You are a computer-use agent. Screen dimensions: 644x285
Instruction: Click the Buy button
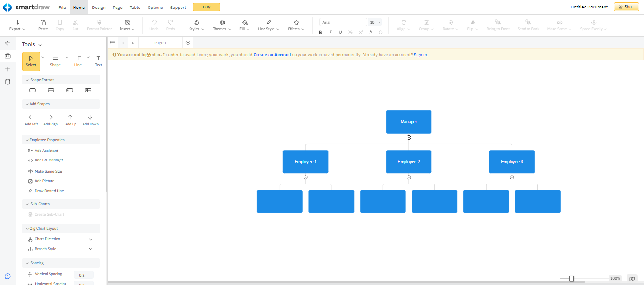coord(206,7)
